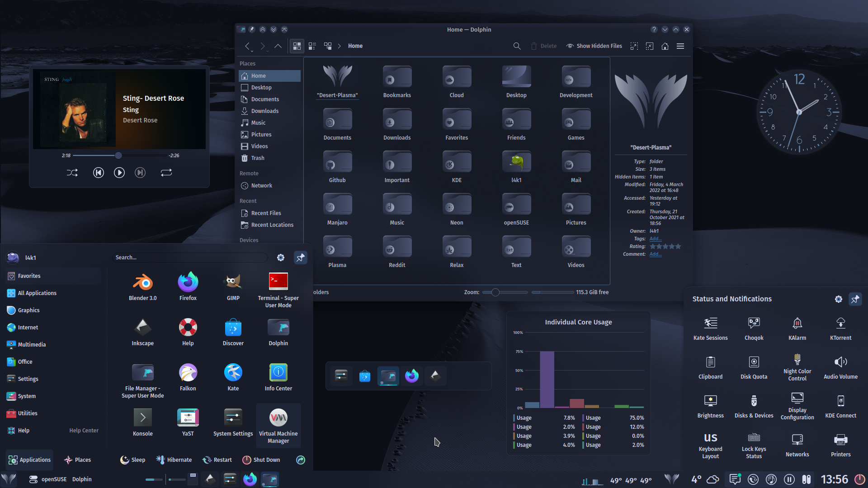Image resolution: width=868 pixels, height=488 pixels.
Task: Click Add link next to Comment
Action: (x=655, y=254)
